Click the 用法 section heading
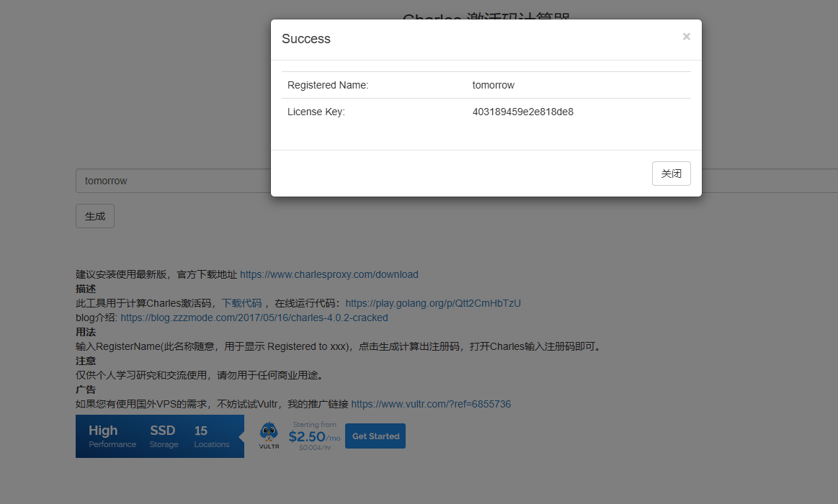Viewport: 838px width, 504px height. 86,332
